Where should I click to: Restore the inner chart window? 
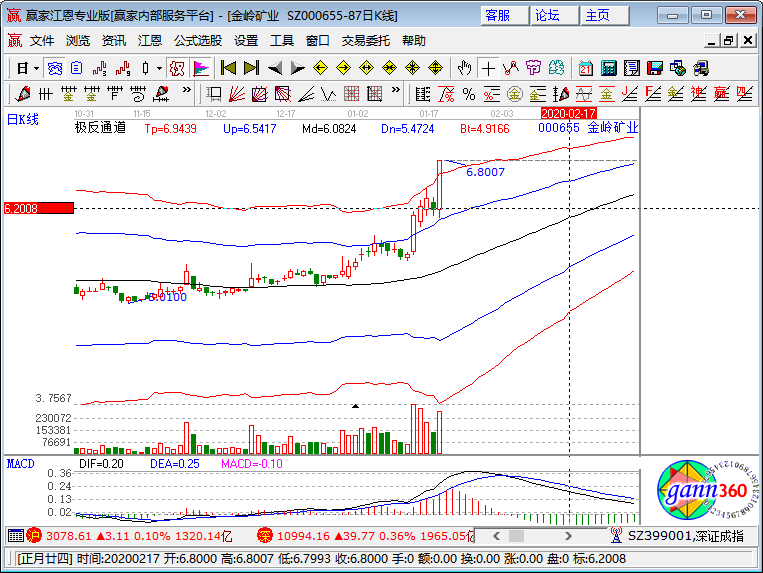pos(729,41)
